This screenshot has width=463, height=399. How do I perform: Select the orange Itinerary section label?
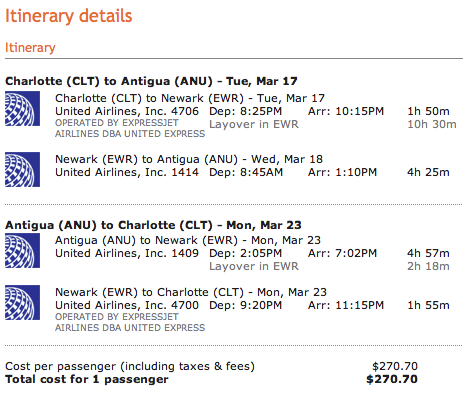[x=30, y=47]
